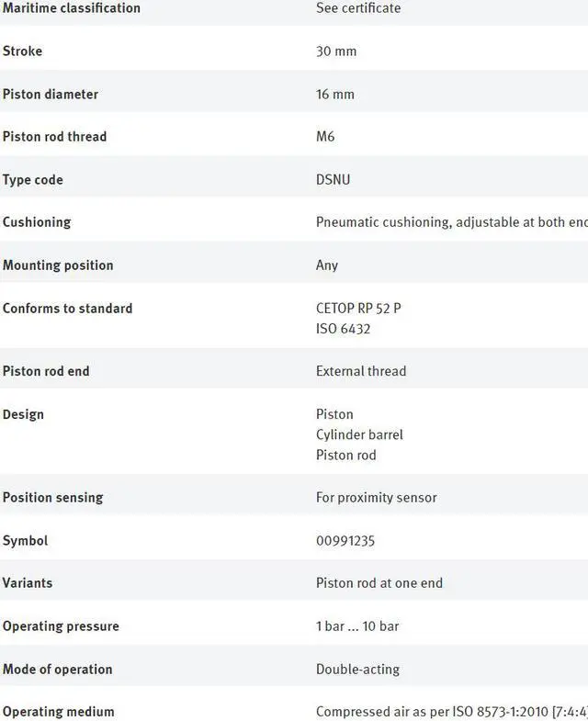Click the M6 thread value
Image resolution: width=588 pixels, height=721 pixels.
point(325,137)
